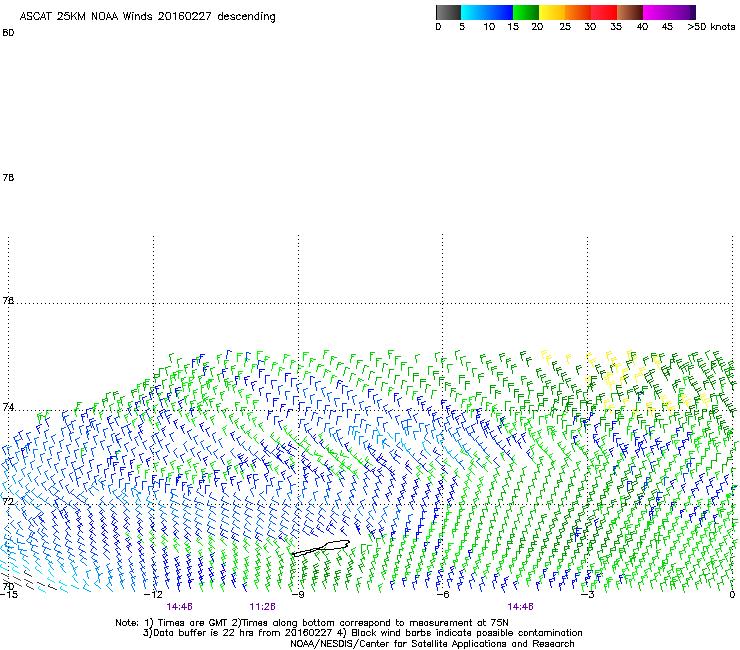Click the black island outline on the map
This screenshot has height=650, width=740.
321,548
